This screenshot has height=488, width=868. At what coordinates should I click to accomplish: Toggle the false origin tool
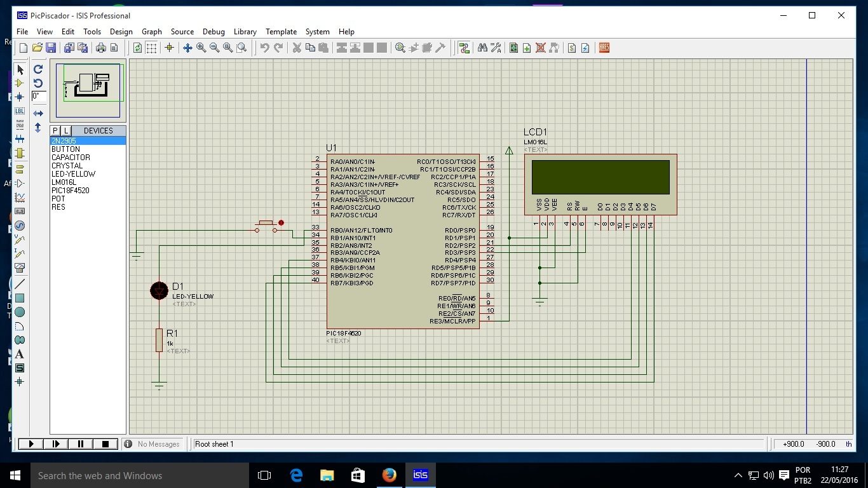click(169, 48)
